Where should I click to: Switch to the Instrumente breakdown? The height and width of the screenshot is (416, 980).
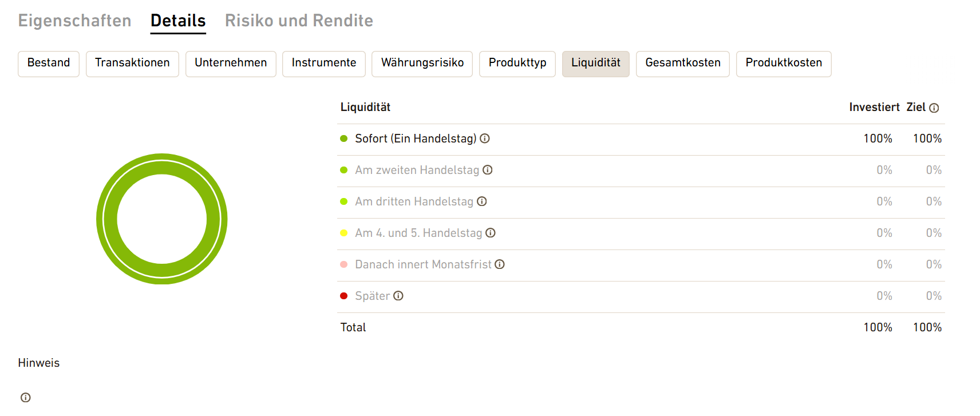pos(324,64)
